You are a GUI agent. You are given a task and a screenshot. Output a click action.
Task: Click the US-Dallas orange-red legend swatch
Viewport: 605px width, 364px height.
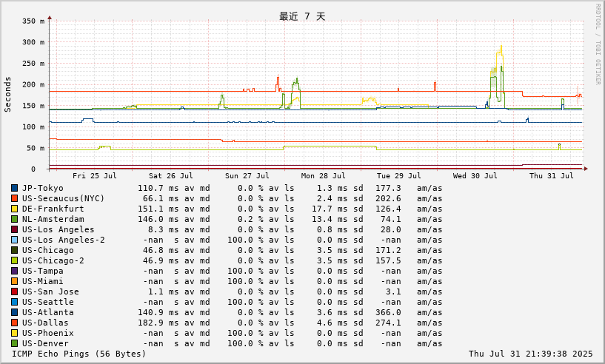(14, 323)
